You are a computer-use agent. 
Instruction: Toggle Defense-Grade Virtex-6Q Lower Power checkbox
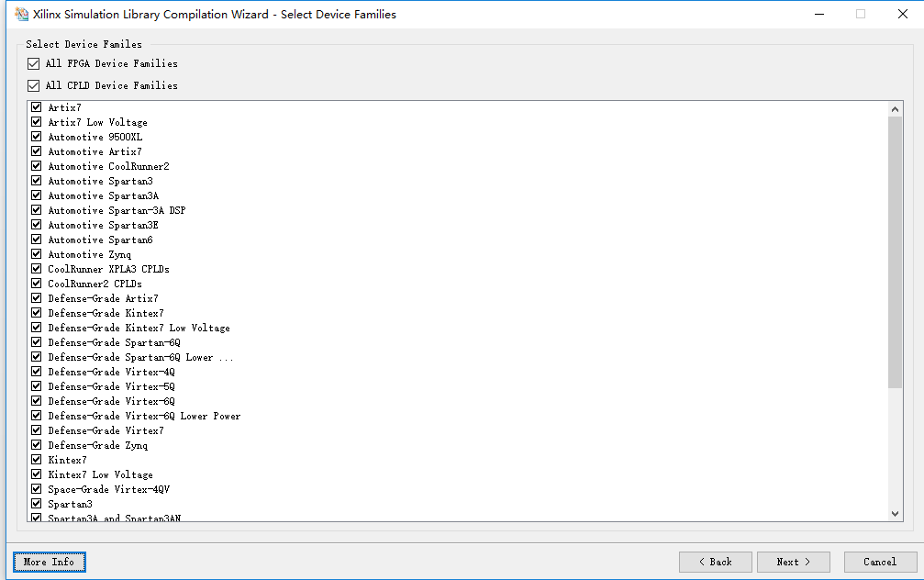37,416
